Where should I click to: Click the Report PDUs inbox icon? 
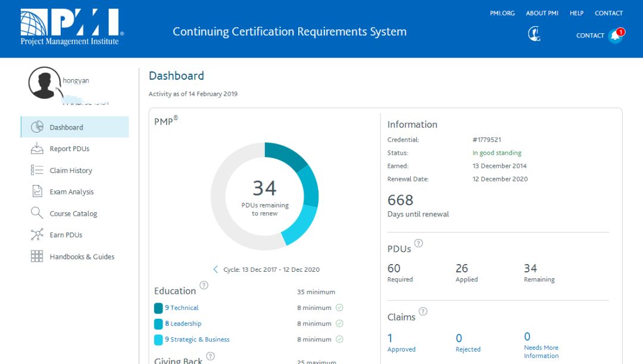point(37,148)
